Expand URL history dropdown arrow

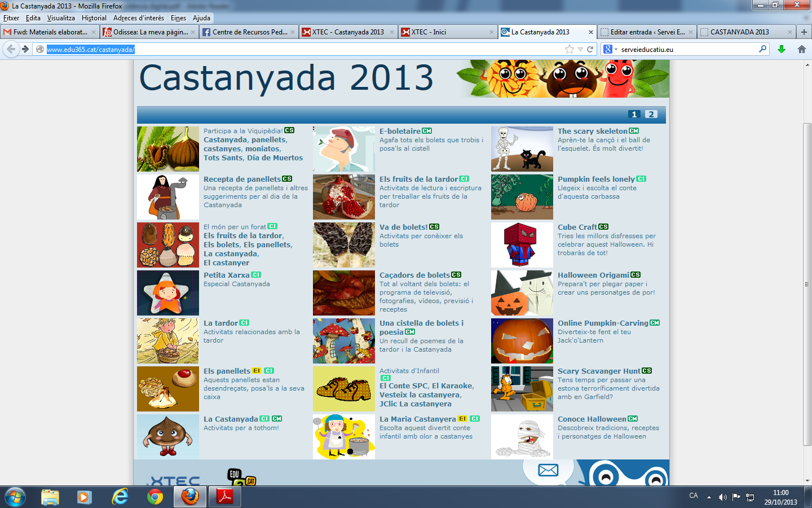coord(580,50)
